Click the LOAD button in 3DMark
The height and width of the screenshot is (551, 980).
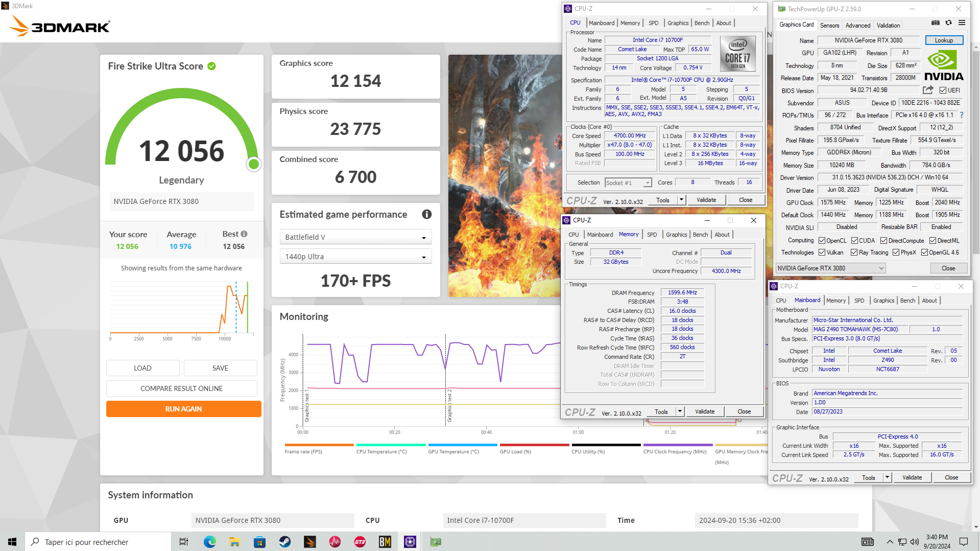coord(142,368)
